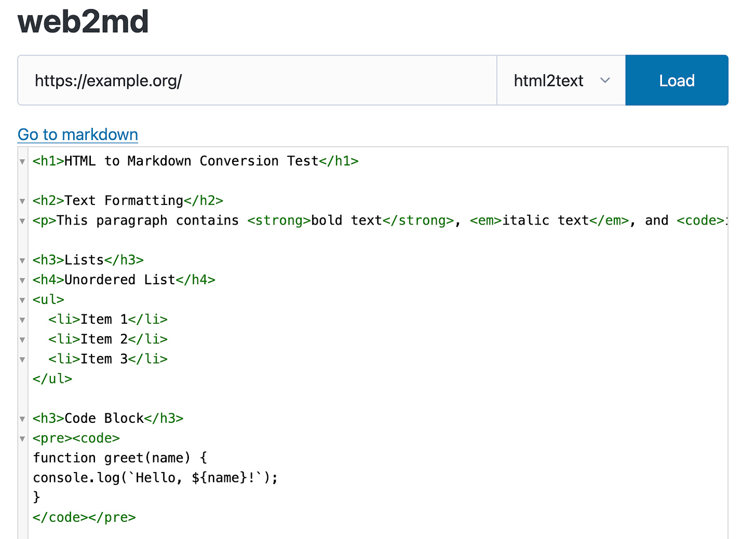Image resolution: width=756 pixels, height=539 pixels.
Task: Collapse the <h2> Text Formatting line
Action: 22,201
